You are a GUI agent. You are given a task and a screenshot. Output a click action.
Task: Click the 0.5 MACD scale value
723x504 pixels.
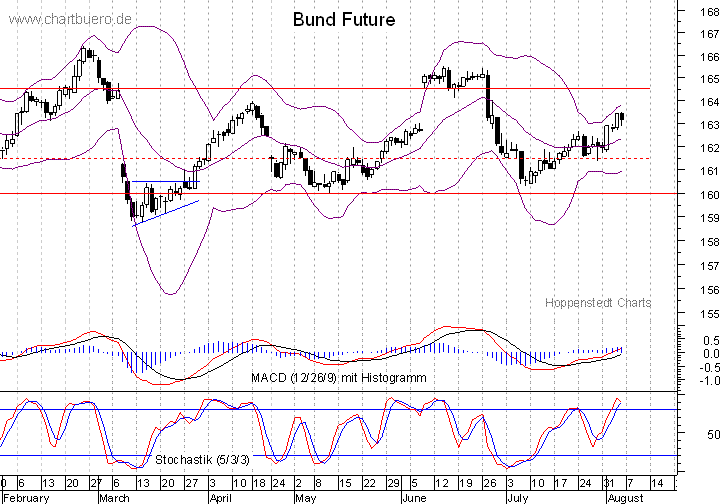pos(711,341)
